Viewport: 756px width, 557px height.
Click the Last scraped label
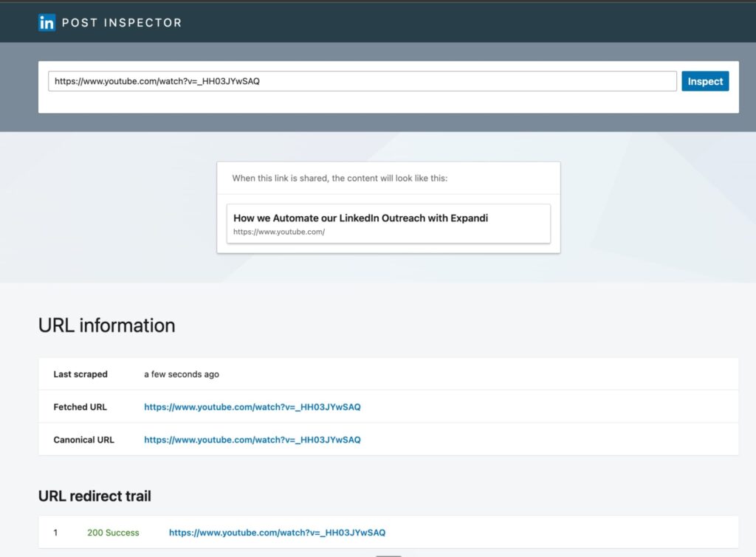pos(80,374)
